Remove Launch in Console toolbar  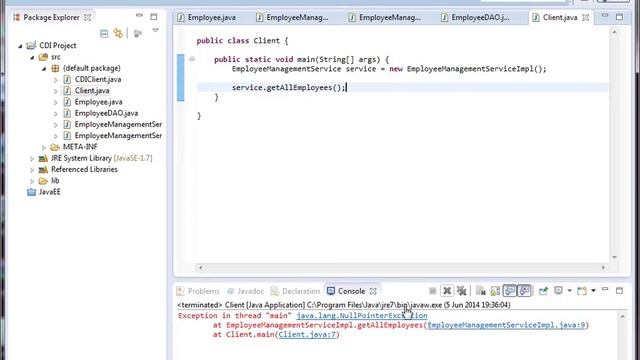pos(447,291)
